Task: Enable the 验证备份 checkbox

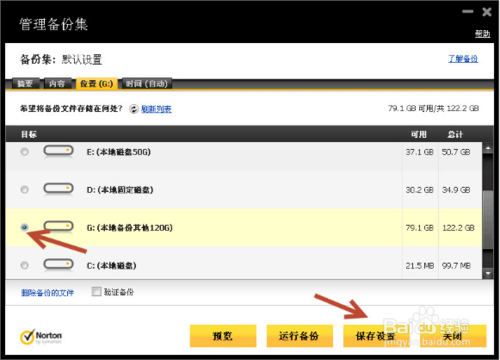Action: 96,292
